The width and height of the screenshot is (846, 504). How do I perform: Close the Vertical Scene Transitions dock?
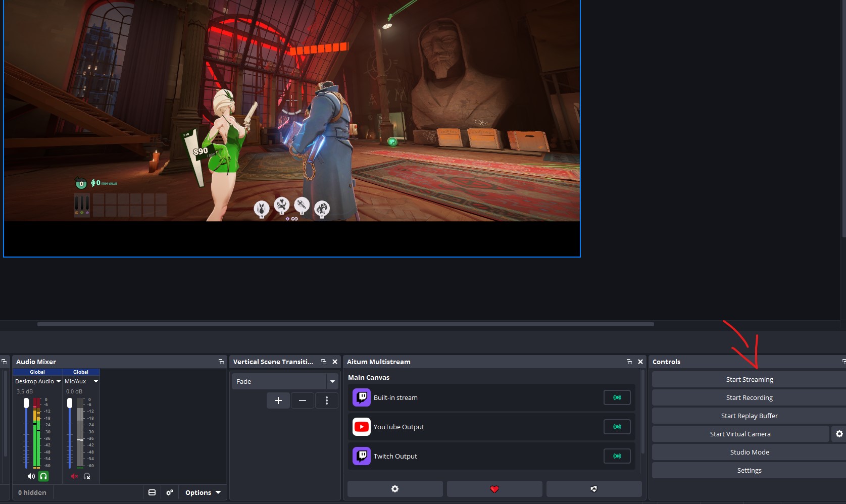coord(335,362)
